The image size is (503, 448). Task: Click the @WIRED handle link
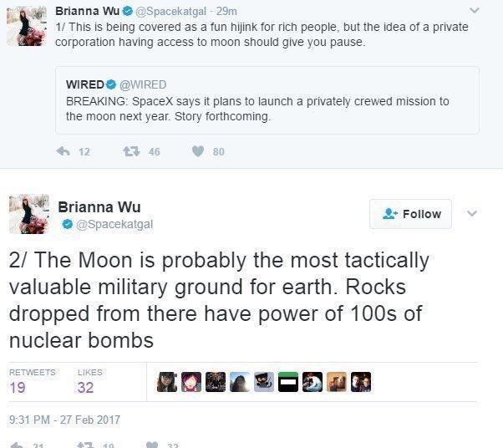point(143,84)
